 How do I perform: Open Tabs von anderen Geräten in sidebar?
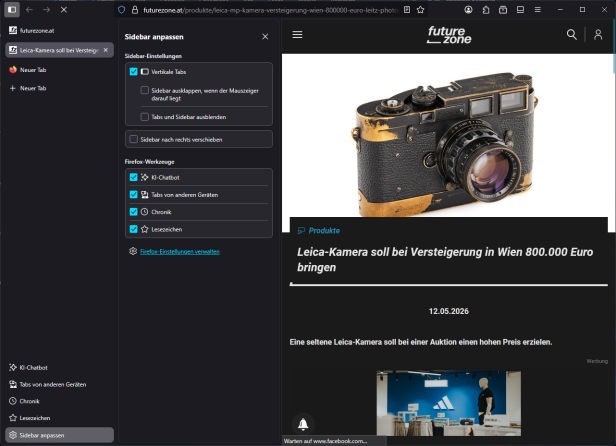tap(59, 384)
